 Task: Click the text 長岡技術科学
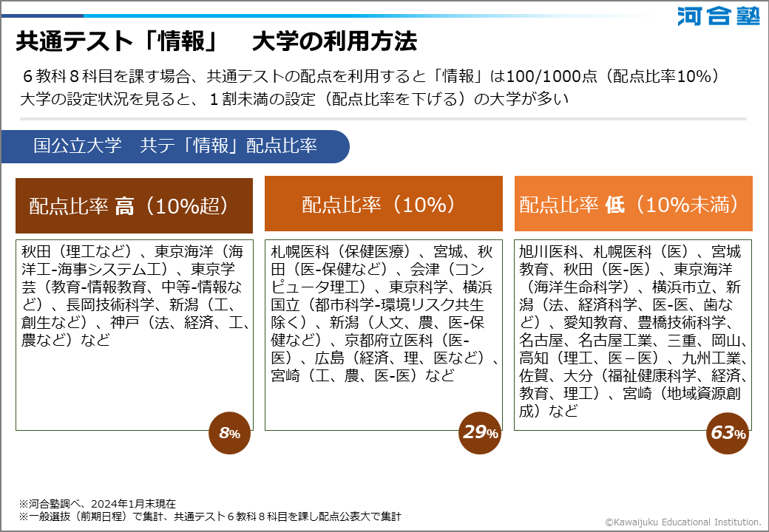point(110,304)
